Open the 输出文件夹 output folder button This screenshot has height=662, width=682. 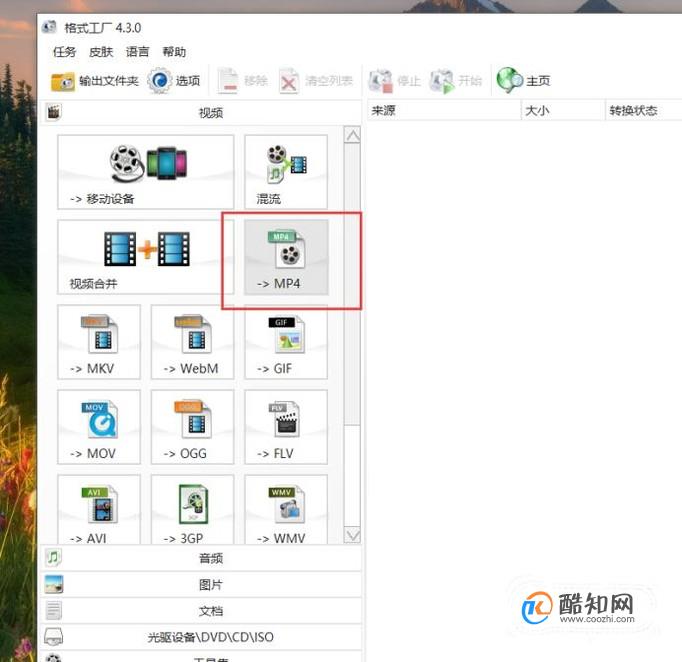(x=94, y=81)
